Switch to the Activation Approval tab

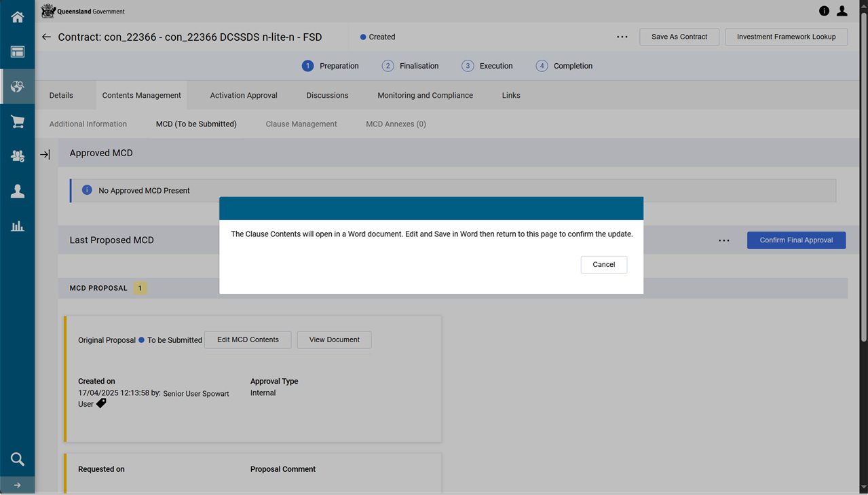243,96
